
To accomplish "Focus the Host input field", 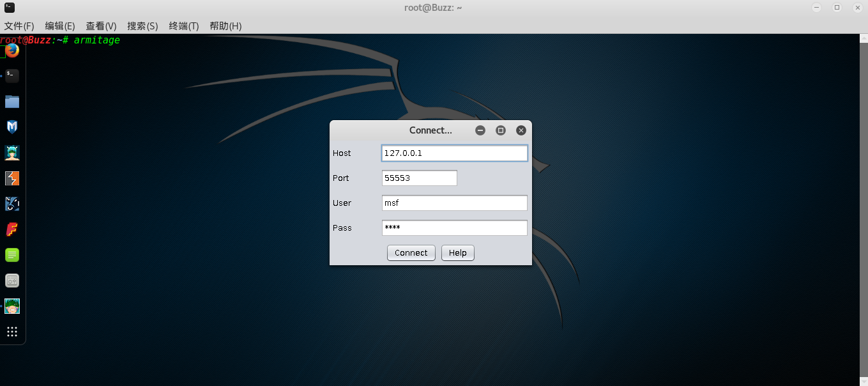I will (x=455, y=153).
